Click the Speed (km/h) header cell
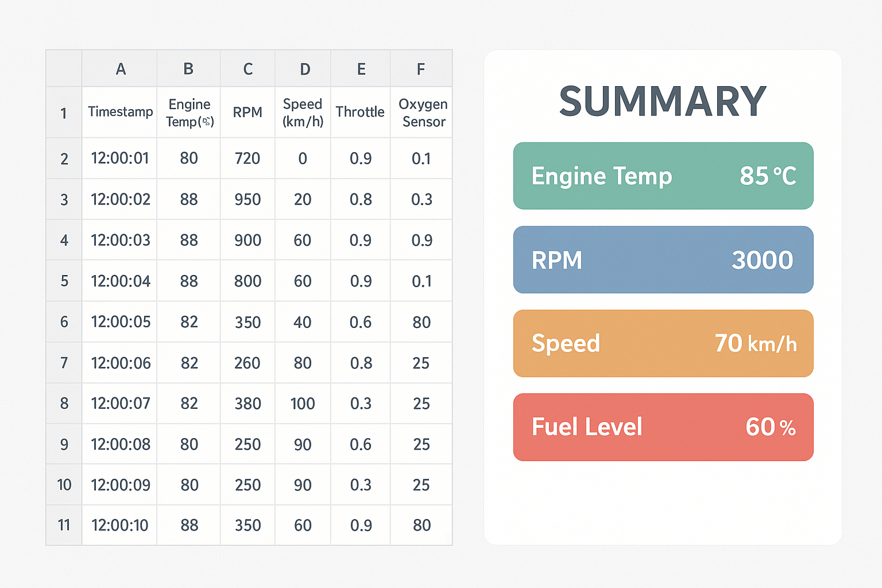The image size is (882, 588). click(x=303, y=113)
